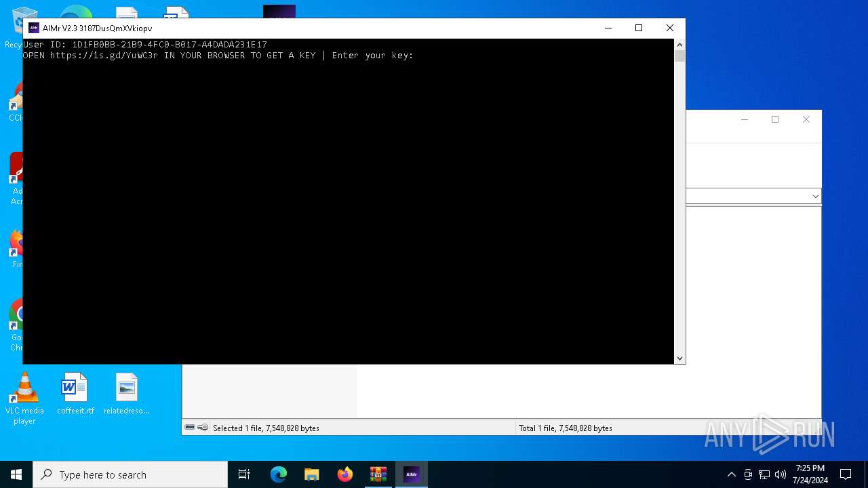Close the background WinRAR window
Viewport: 868px width, 488px height.
806,119
